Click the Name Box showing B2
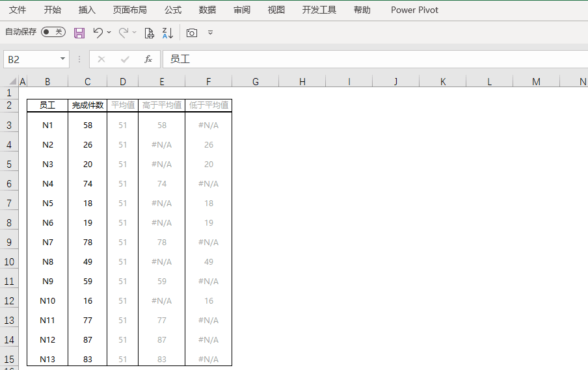588x370 pixels. pos(36,59)
